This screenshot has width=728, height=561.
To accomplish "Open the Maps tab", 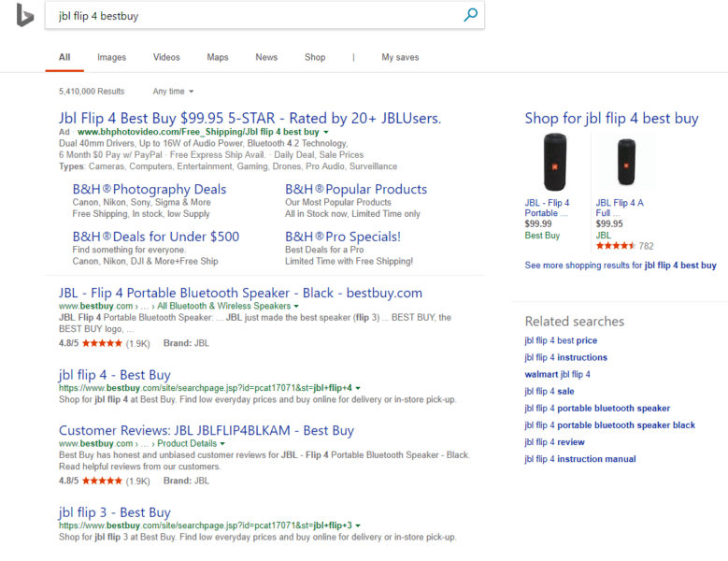I will click(217, 57).
